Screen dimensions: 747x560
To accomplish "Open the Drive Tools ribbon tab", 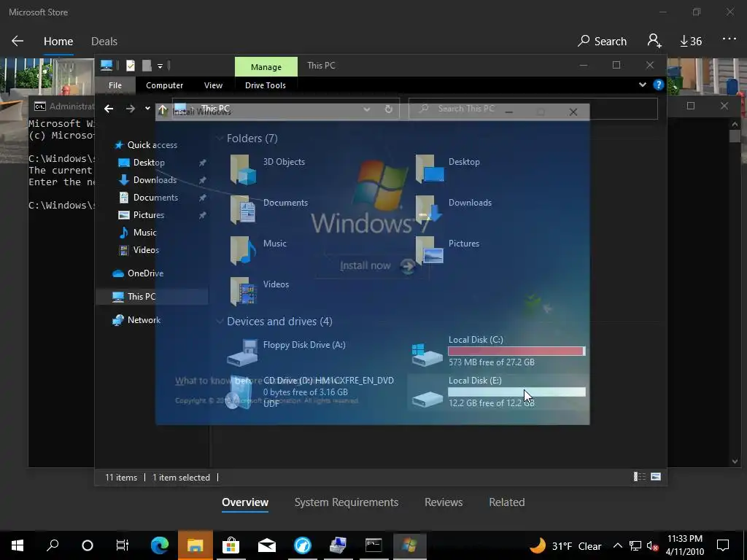I will pyautogui.click(x=266, y=85).
